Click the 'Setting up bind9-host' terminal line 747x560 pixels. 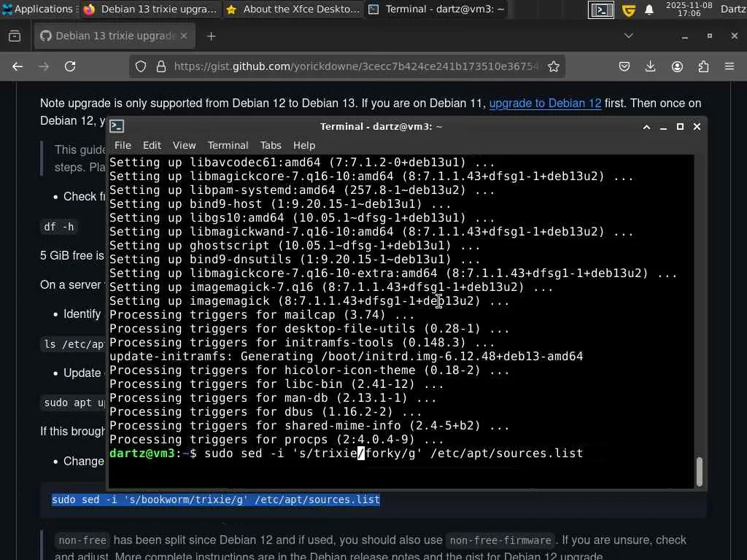[280, 204]
